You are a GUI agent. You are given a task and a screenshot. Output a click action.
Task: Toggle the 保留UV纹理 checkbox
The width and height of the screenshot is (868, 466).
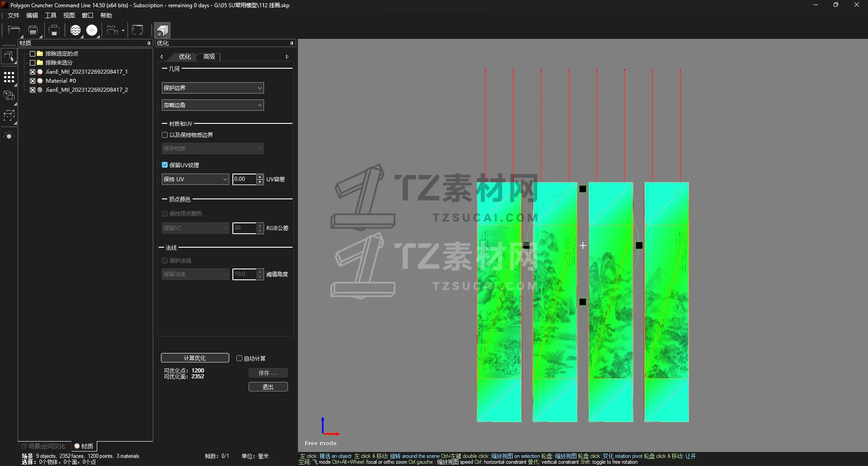(x=165, y=165)
